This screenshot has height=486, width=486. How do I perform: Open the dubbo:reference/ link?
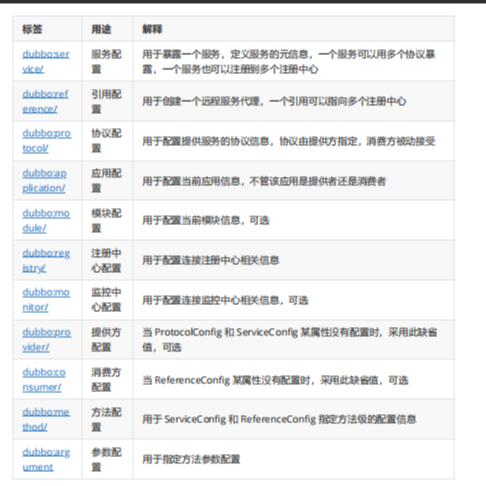click(45, 101)
